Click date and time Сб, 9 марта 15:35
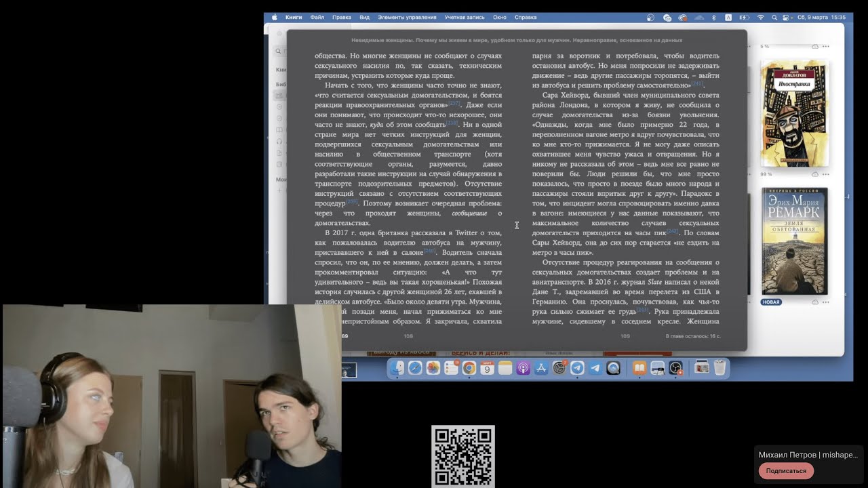This screenshot has height=488, width=868. click(x=821, y=17)
